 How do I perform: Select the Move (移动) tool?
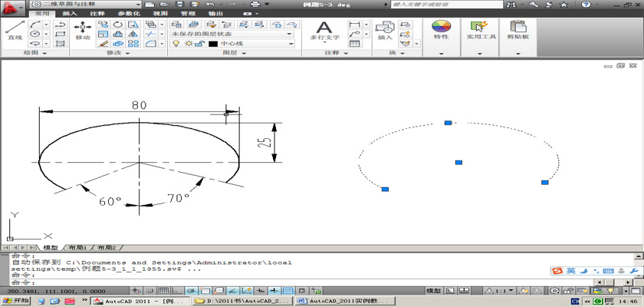point(83,31)
